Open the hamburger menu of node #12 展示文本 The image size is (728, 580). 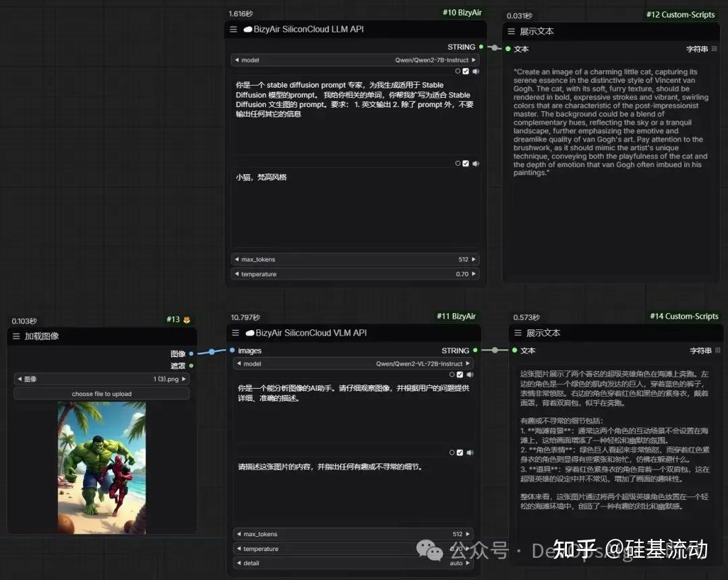coord(511,32)
